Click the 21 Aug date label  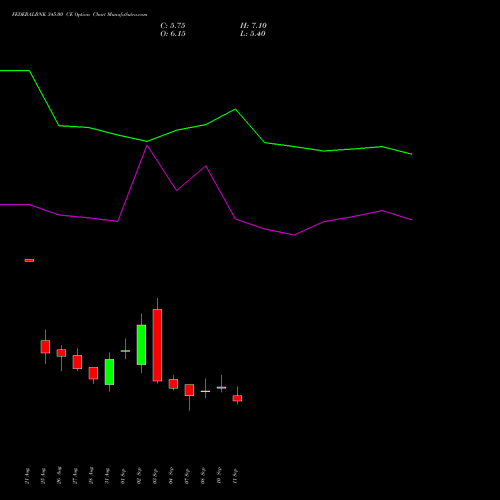click(27, 476)
